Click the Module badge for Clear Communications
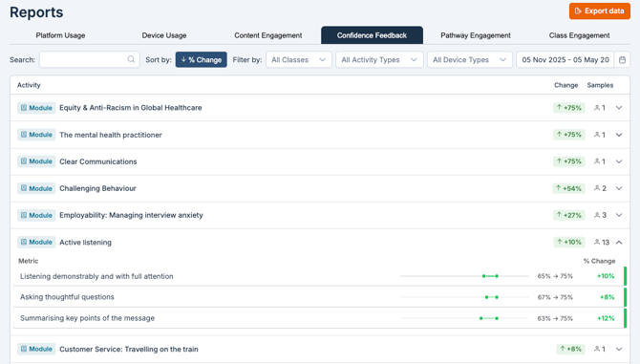This screenshot has height=364, width=640. click(x=36, y=161)
